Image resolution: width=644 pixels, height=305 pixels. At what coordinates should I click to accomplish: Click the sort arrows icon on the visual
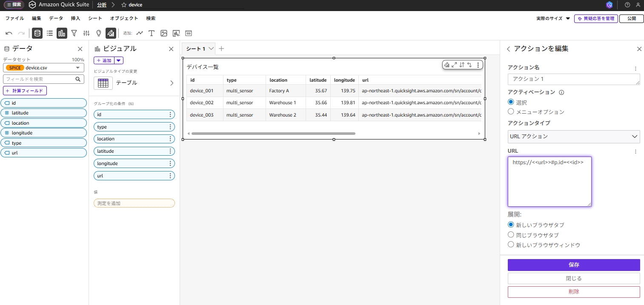coord(462,65)
